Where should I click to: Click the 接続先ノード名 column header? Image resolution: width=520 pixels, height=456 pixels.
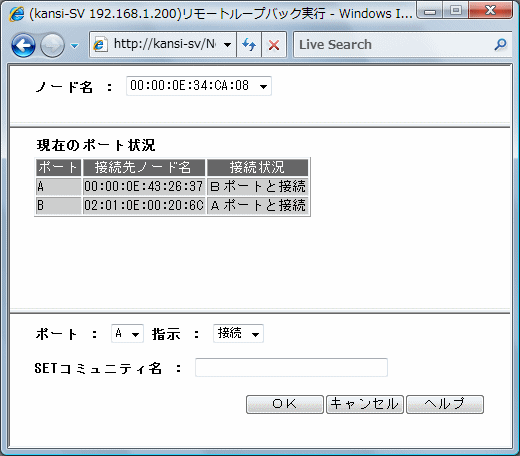tap(144, 167)
